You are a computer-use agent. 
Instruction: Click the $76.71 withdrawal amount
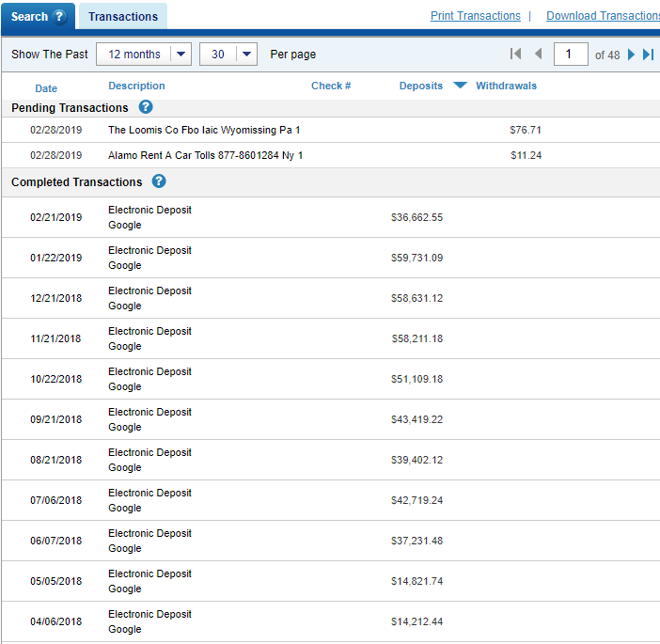click(526, 130)
